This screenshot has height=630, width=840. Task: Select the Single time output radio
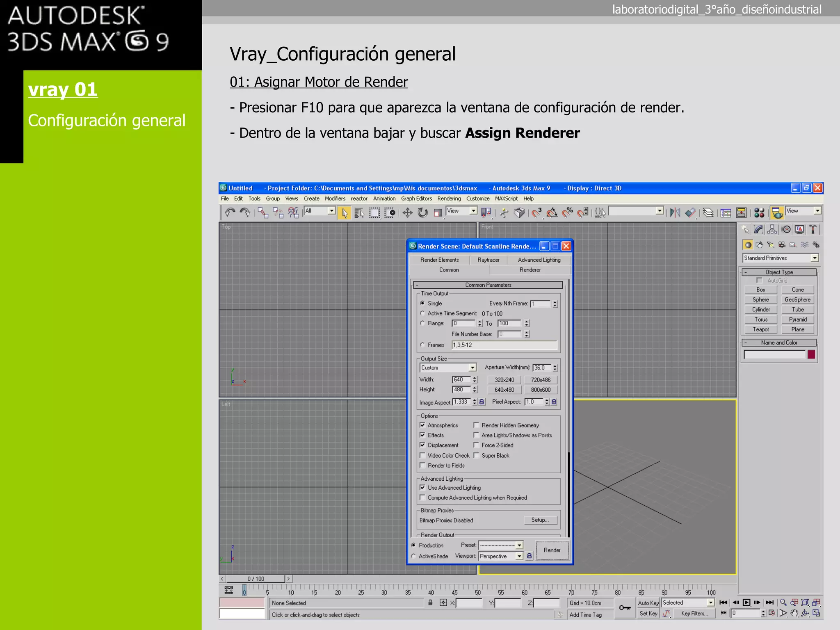click(422, 303)
